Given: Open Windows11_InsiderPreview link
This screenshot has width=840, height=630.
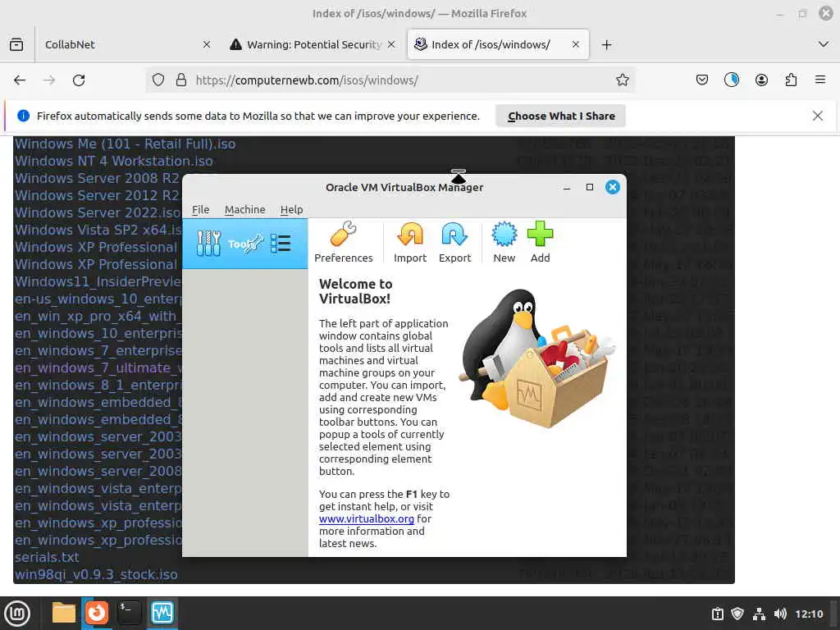Looking at the screenshot, I should click(98, 282).
